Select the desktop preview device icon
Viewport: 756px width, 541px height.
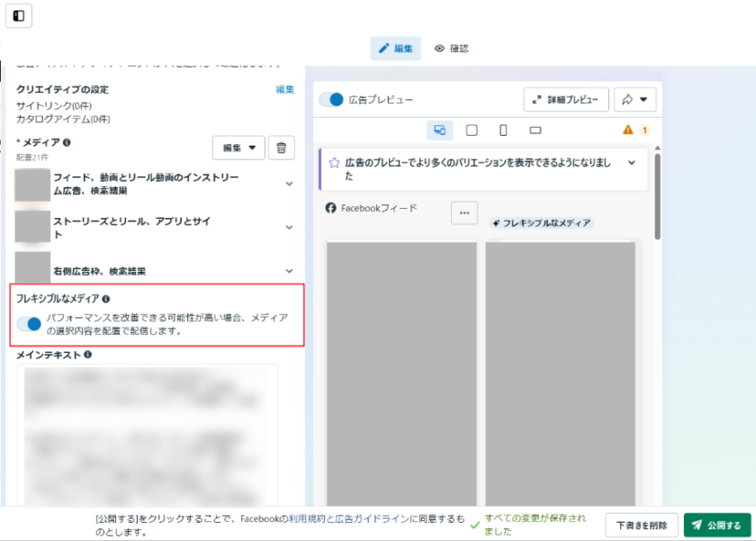pyautogui.click(x=440, y=131)
